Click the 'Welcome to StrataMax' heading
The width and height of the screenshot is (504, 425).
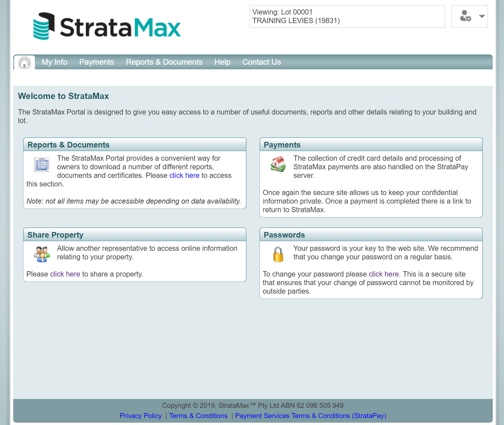(63, 96)
